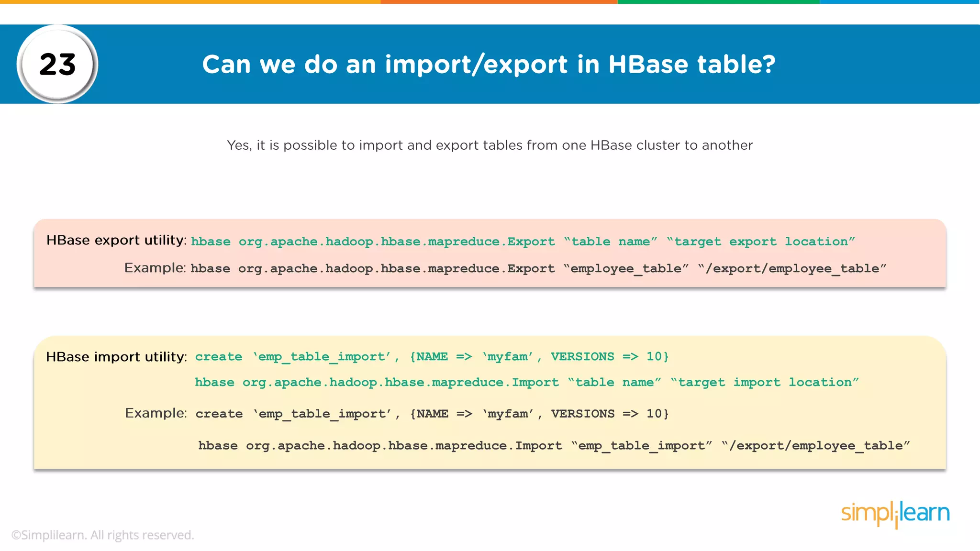Click the black create 'emp_table_import' example line
980x551 pixels.
coord(432,414)
